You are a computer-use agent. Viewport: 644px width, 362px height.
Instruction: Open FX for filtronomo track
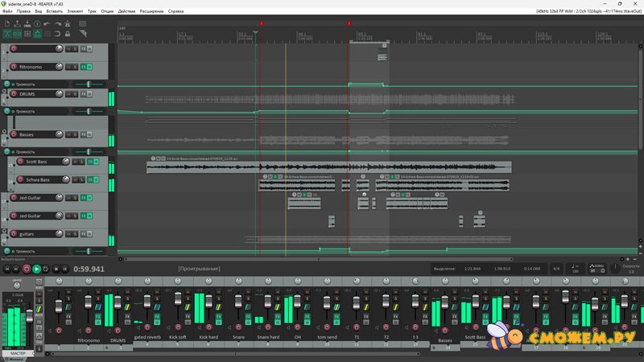point(83,67)
